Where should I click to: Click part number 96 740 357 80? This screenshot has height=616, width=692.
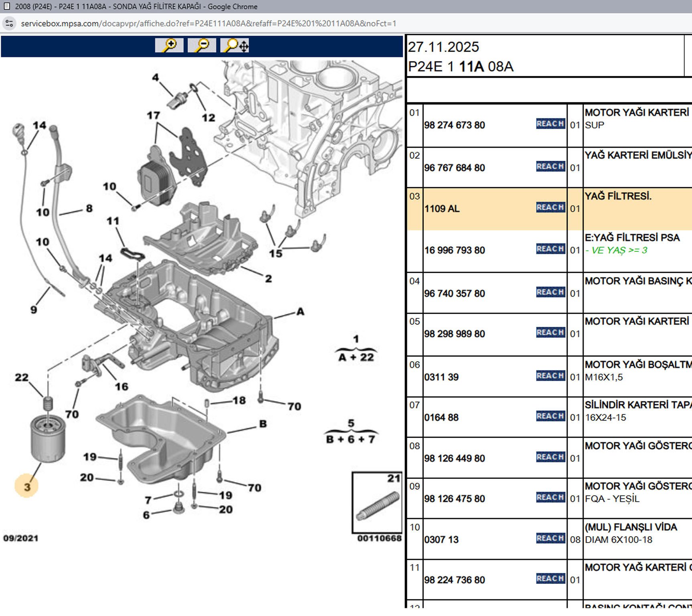[x=454, y=294]
